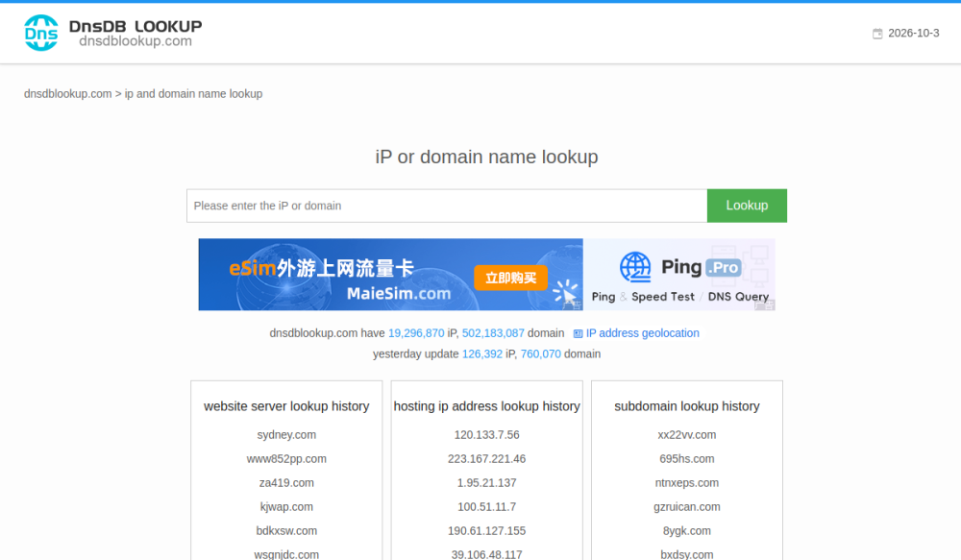This screenshot has height=560, width=961.
Task: Open gzruican.com subdomain entry
Action: click(x=686, y=507)
